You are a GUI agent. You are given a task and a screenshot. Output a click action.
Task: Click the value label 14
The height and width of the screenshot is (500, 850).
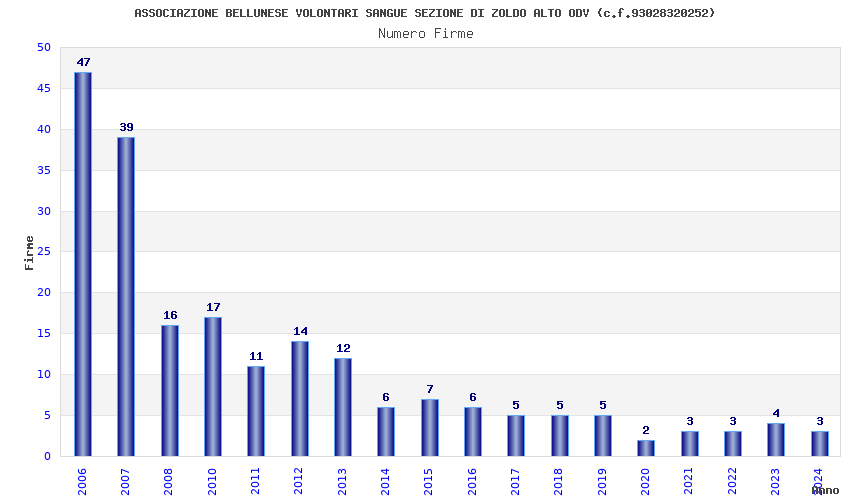(300, 331)
